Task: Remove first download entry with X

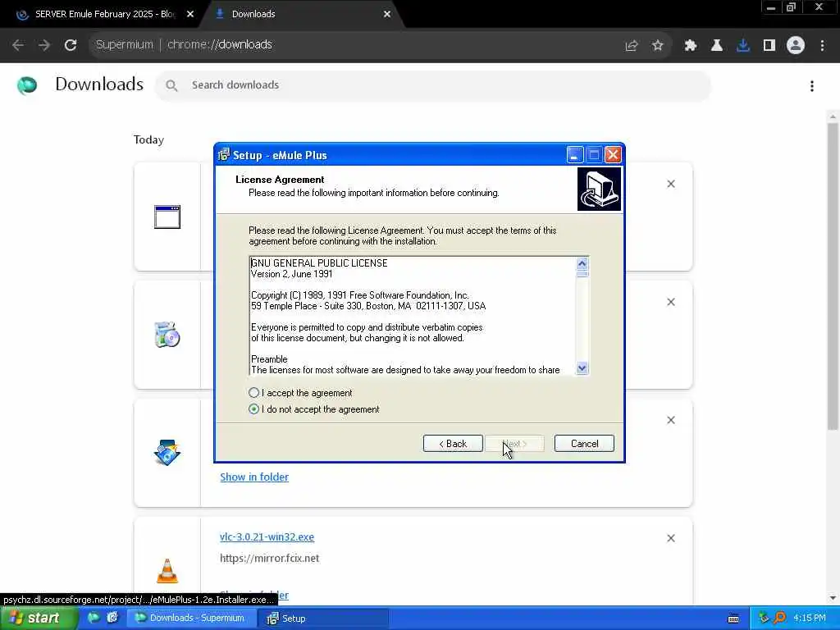Action: pos(671,184)
